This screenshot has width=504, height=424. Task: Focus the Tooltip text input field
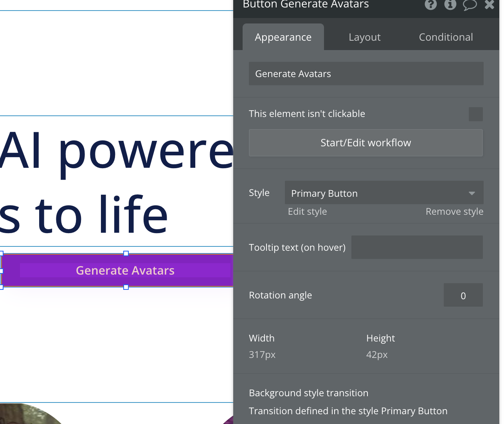417,247
